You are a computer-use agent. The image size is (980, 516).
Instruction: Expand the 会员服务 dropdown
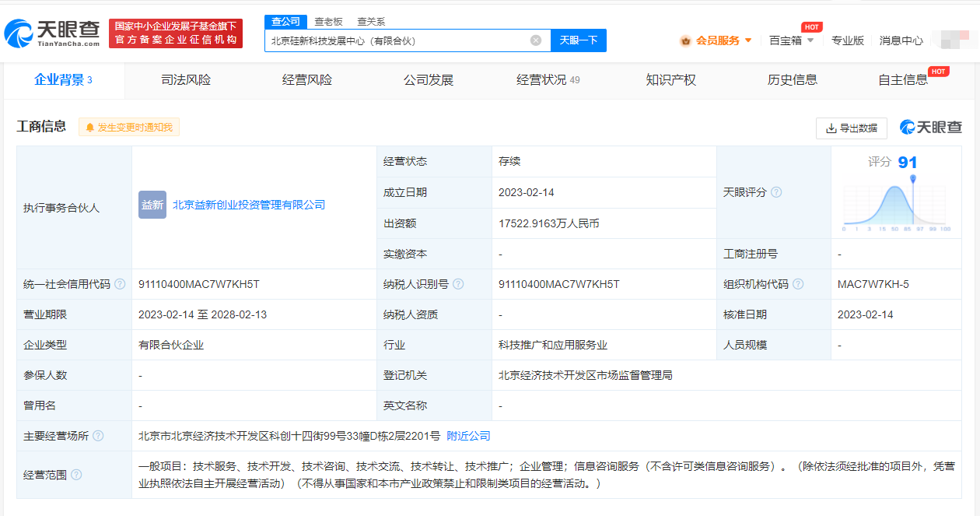(x=716, y=40)
